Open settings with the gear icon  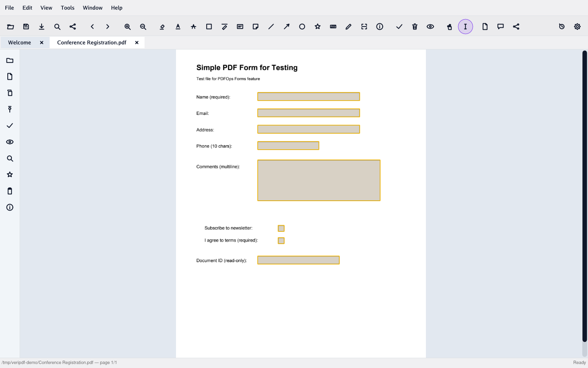tap(577, 27)
